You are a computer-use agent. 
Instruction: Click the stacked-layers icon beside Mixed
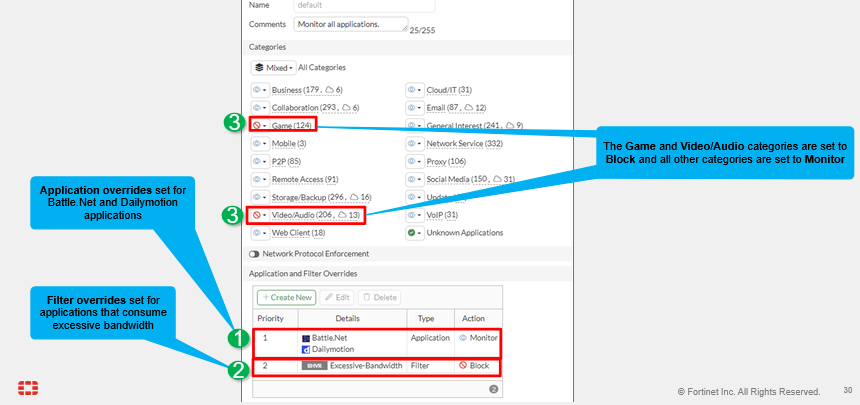tap(260, 68)
